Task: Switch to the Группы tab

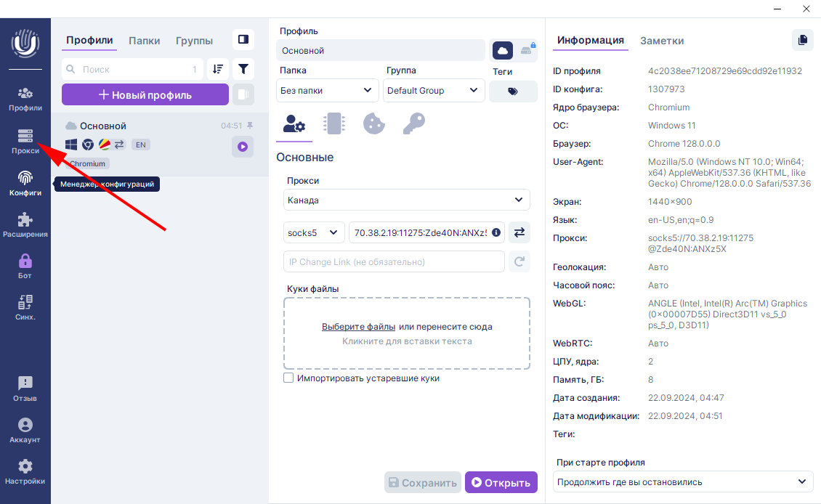Action: tap(194, 41)
